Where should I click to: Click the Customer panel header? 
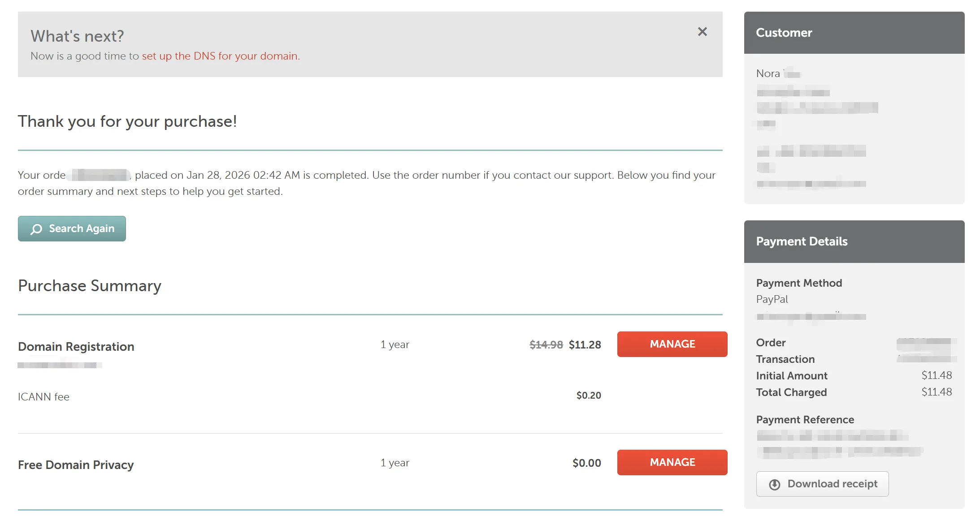854,33
